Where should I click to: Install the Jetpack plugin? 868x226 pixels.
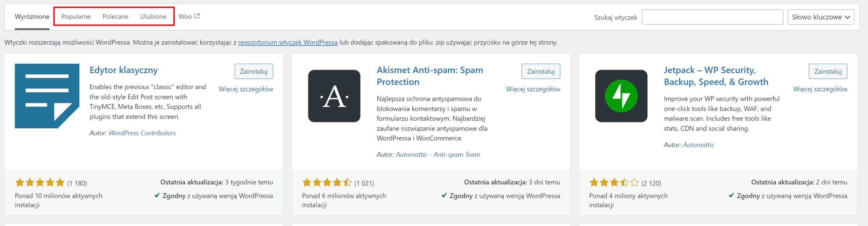[x=828, y=71]
